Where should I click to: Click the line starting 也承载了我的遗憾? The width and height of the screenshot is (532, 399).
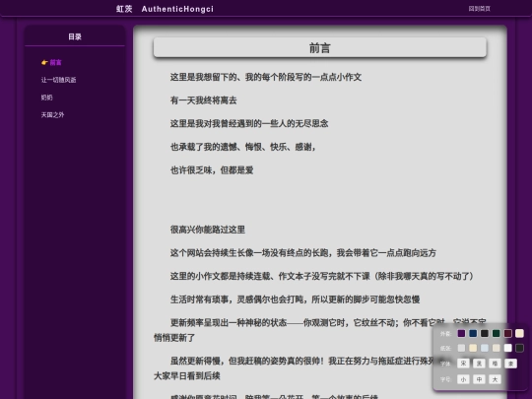243,147
